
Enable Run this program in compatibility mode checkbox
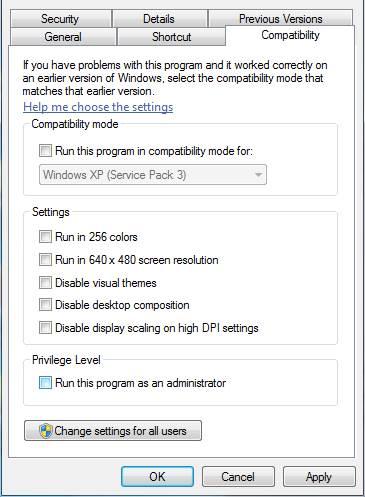click(45, 150)
